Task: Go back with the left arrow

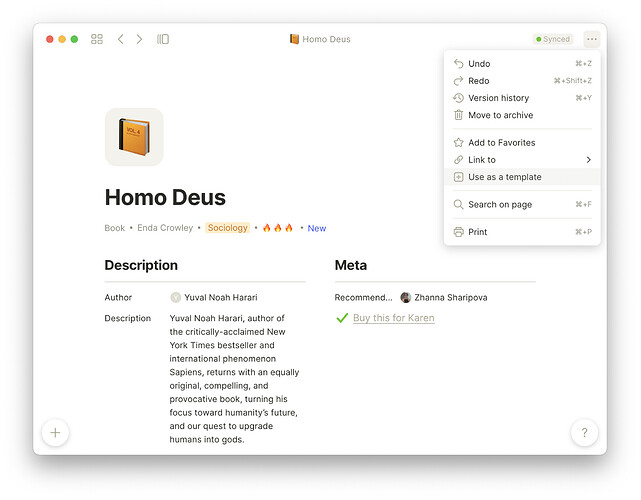Action: pos(121,39)
